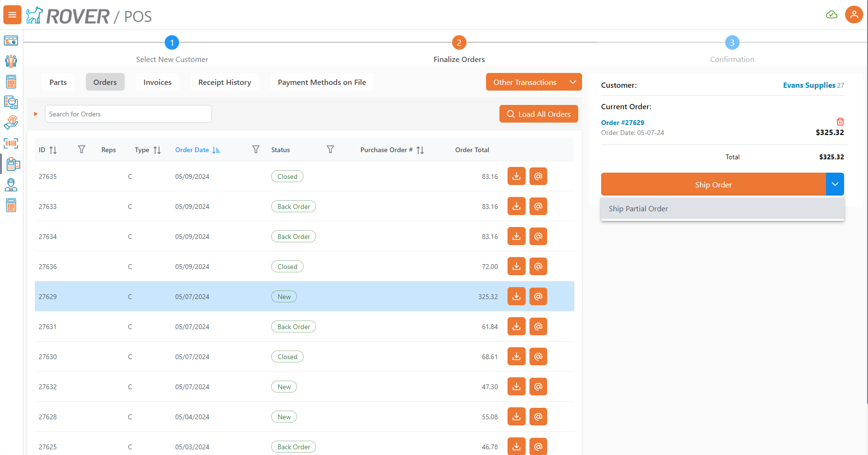Click the Search for Orders field
Viewport: 868px width, 455px height.
click(x=128, y=114)
